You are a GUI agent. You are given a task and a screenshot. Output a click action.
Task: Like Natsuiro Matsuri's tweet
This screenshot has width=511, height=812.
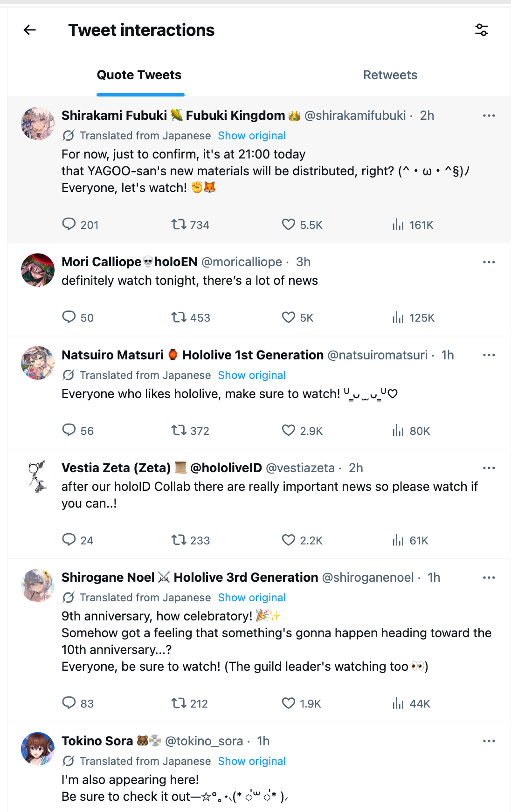click(302, 431)
